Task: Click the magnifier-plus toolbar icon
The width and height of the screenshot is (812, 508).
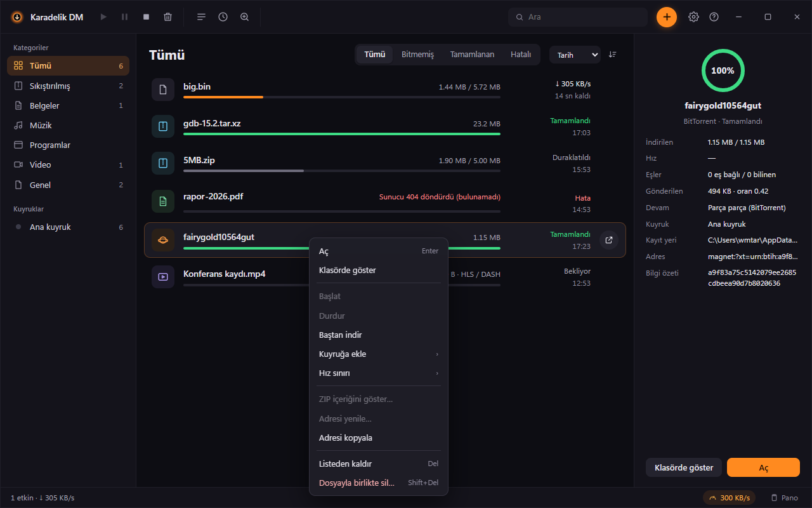Action: click(245, 17)
